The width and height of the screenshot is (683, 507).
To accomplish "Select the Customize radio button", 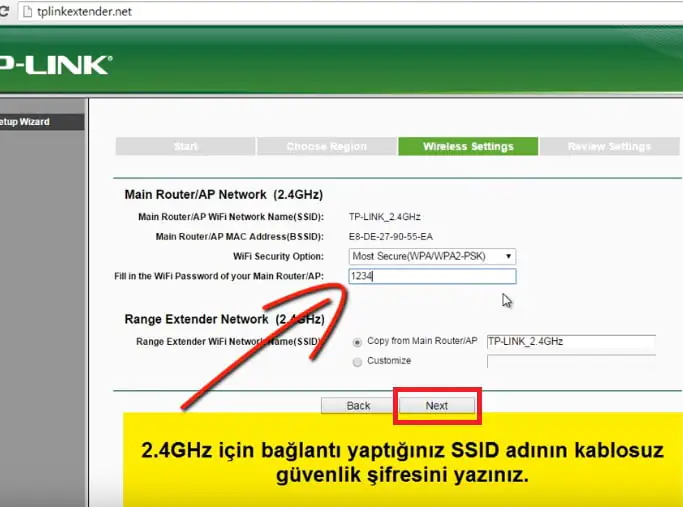I will tap(357, 362).
